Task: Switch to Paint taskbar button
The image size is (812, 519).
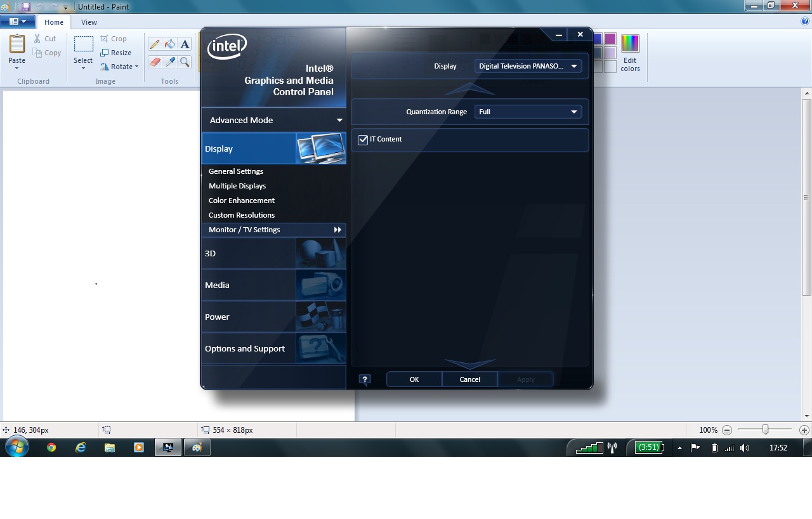Action: click(197, 447)
